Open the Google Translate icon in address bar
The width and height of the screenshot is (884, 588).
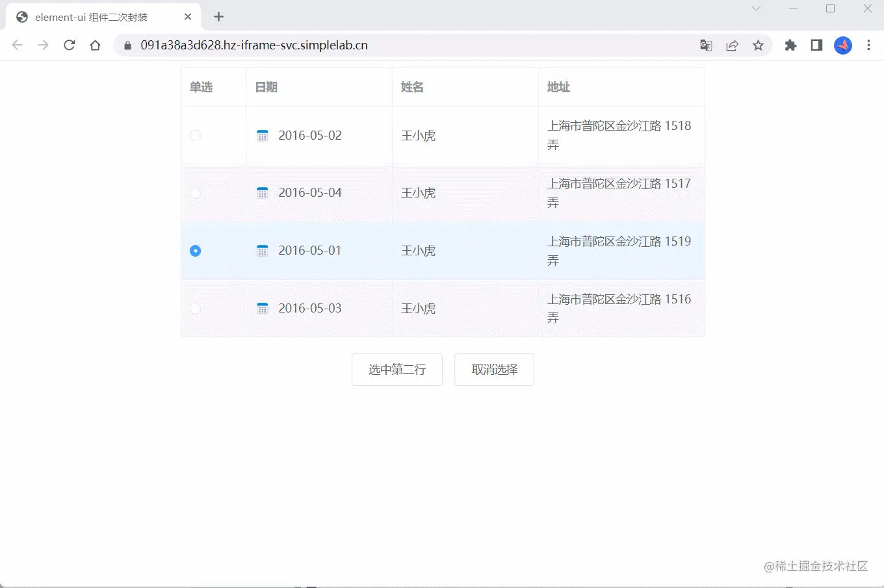click(706, 45)
